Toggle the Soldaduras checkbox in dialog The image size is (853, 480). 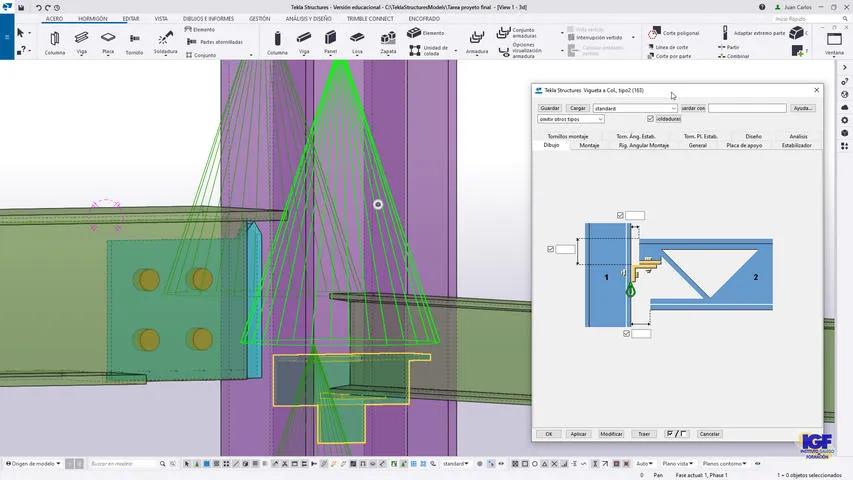click(650, 119)
